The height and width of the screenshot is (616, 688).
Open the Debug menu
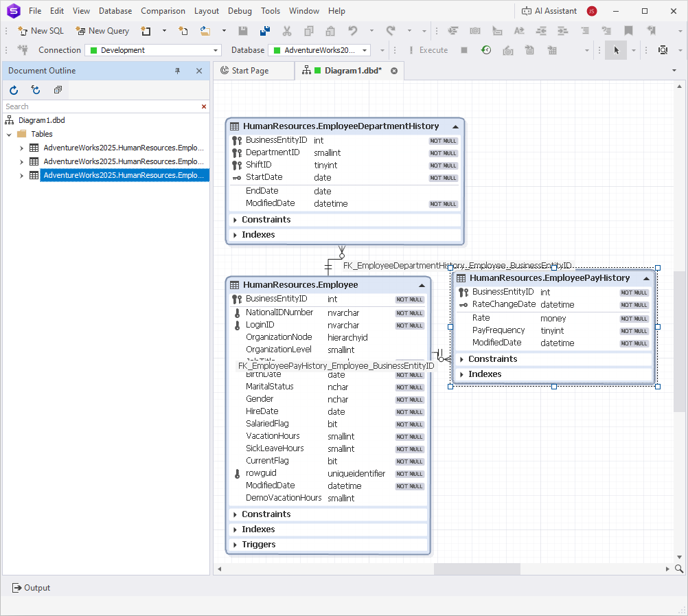240,11
